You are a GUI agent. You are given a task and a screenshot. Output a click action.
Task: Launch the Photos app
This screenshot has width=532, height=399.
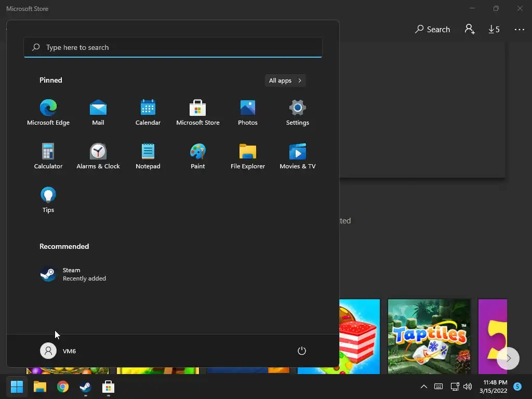248,113
